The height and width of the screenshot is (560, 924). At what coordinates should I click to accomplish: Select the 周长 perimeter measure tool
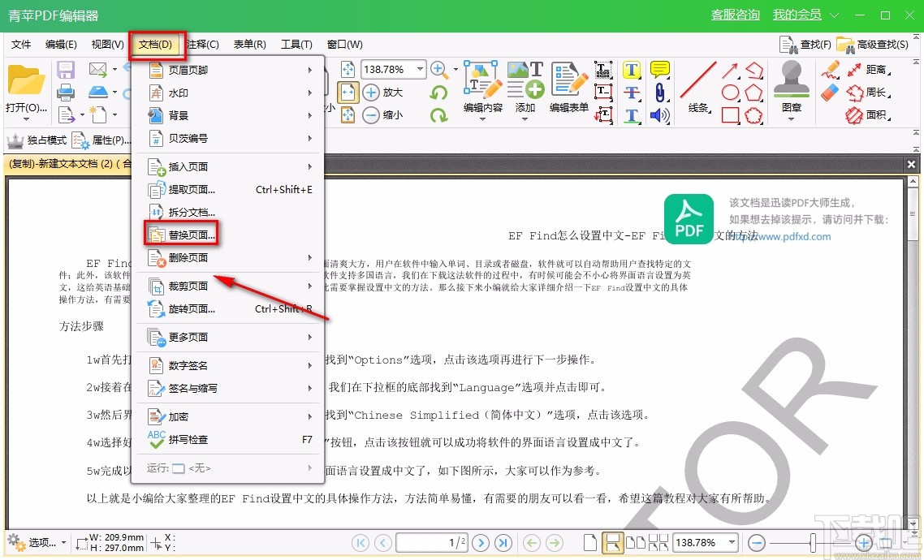coord(869,93)
